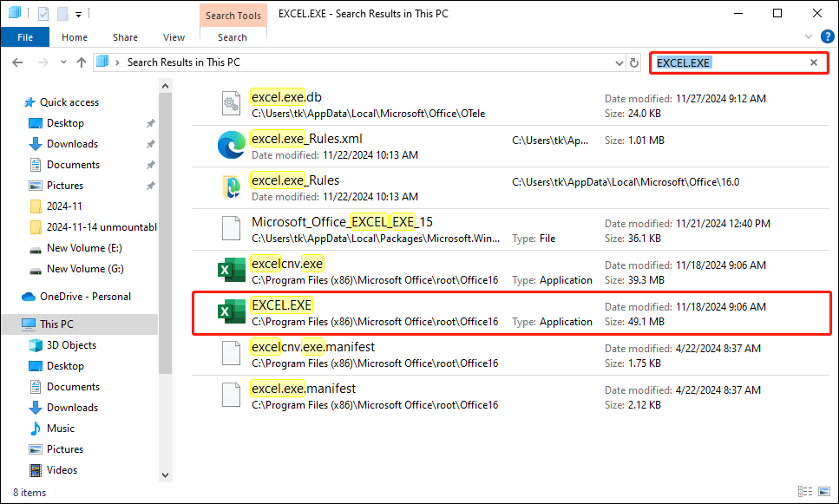Viewport: 839px width, 504px height.
Task: Click the Size: 49.1 MB value
Action: click(634, 322)
